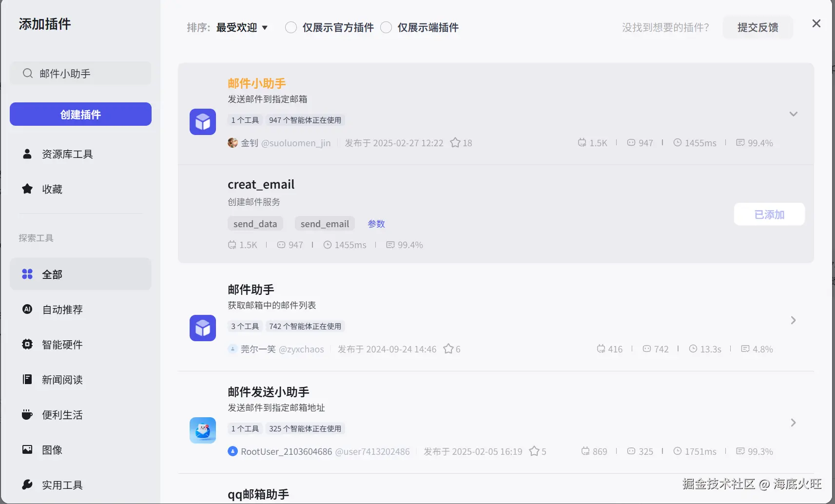
Task: Click the 869 usage icon for 邮件发送小助手
Action: 585,451
